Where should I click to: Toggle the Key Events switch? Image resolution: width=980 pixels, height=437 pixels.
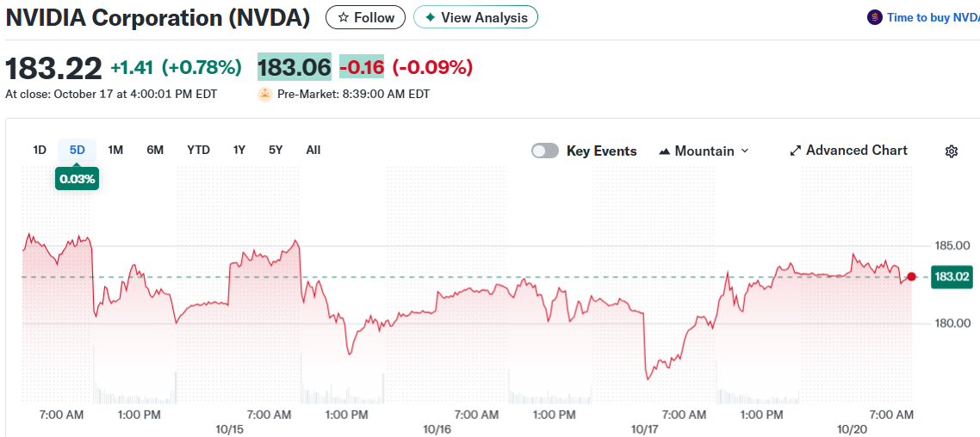[x=545, y=151]
